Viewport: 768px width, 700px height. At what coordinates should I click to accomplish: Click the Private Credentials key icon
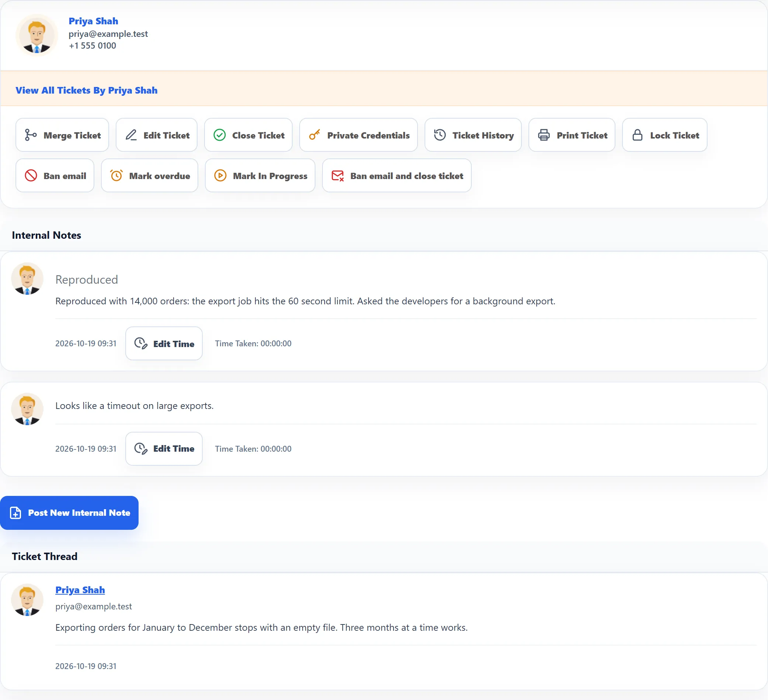click(314, 135)
